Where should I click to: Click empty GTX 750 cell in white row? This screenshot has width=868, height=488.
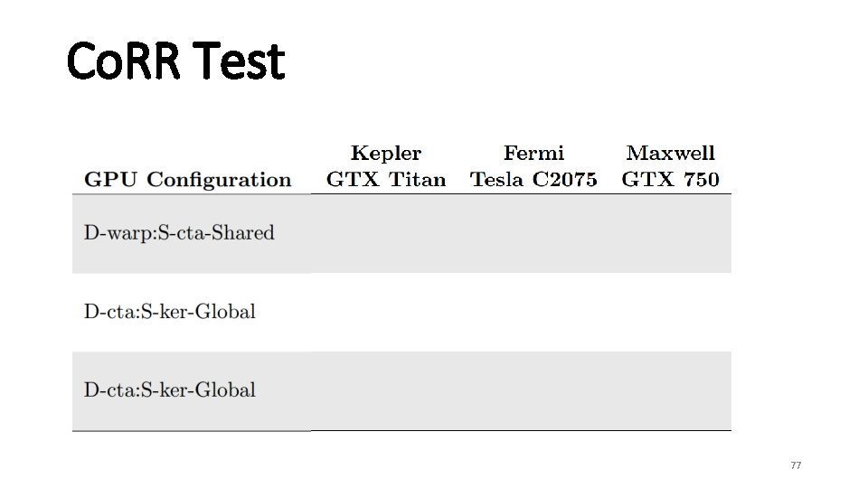coord(669,312)
